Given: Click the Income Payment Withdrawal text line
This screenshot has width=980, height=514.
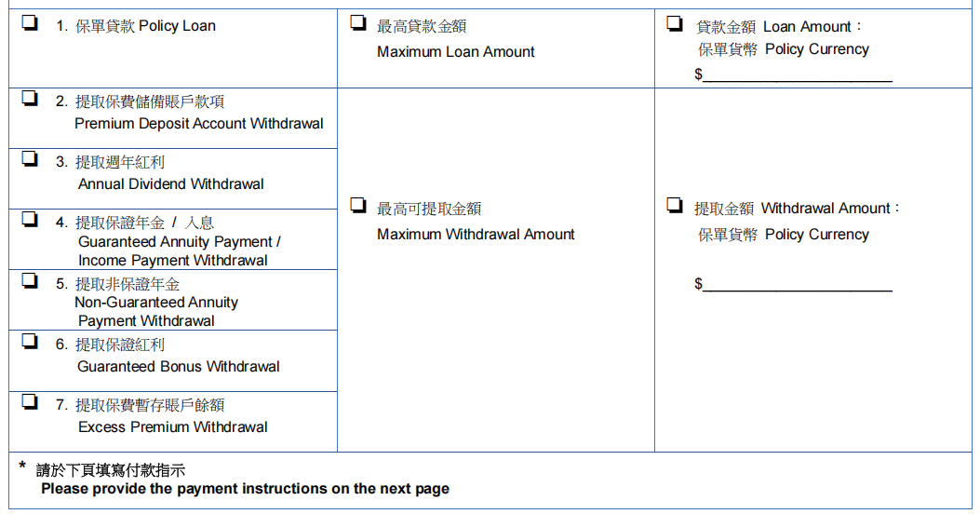Looking at the screenshot, I should click(x=172, y=261).
